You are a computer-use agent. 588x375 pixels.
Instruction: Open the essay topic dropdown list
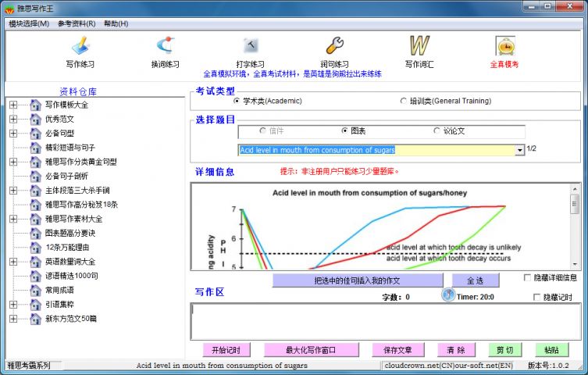519,150
